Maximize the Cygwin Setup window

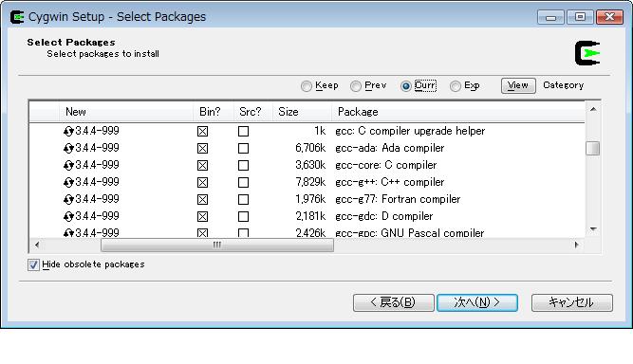(580, 17)
